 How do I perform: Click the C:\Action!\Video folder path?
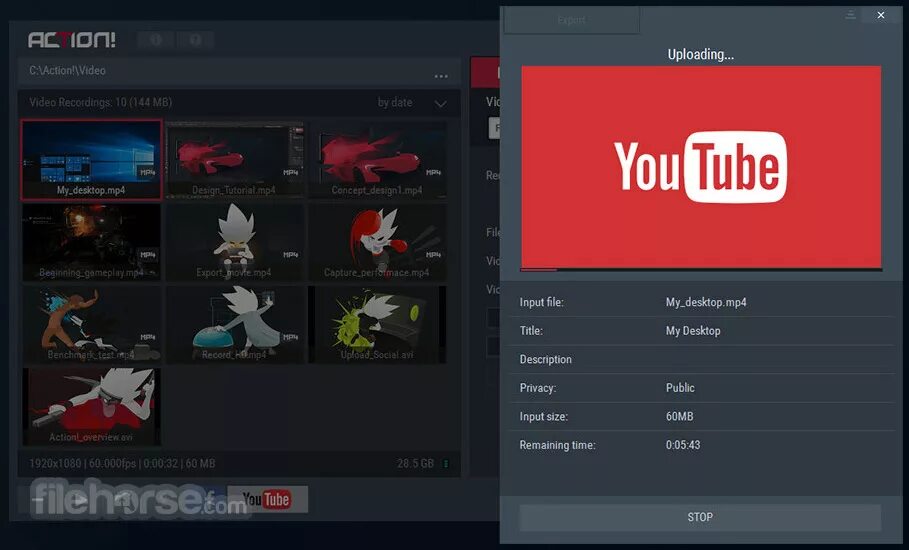(67, 71)
